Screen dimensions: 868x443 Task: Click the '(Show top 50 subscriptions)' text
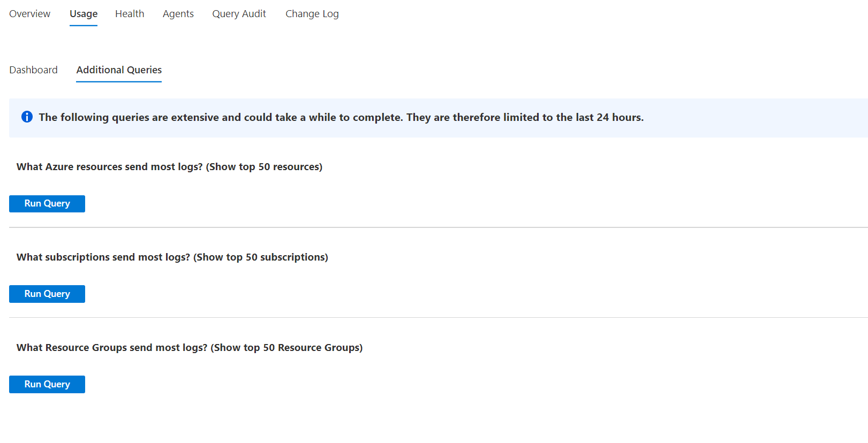pos(261,257)
